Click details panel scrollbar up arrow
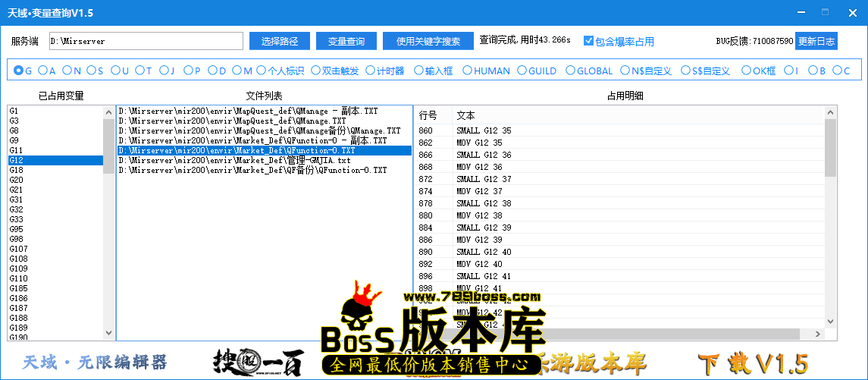Screen dimensions: 868x380 [830, 112]
